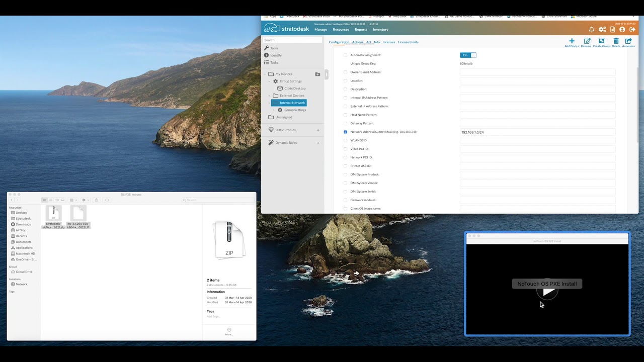Switch to the License Limits tab
Screen dimensions: 644x362
coord(408,42)
